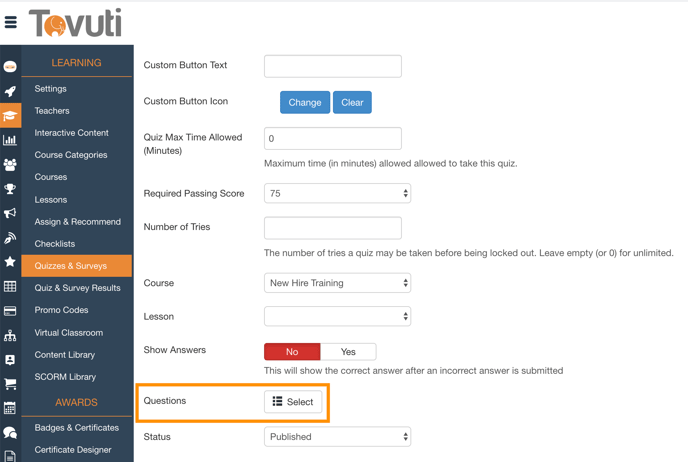Open the empty Lesson dropdown
Image resolution: width=688 pixels, height=462 pixels.
coord(337,317)
